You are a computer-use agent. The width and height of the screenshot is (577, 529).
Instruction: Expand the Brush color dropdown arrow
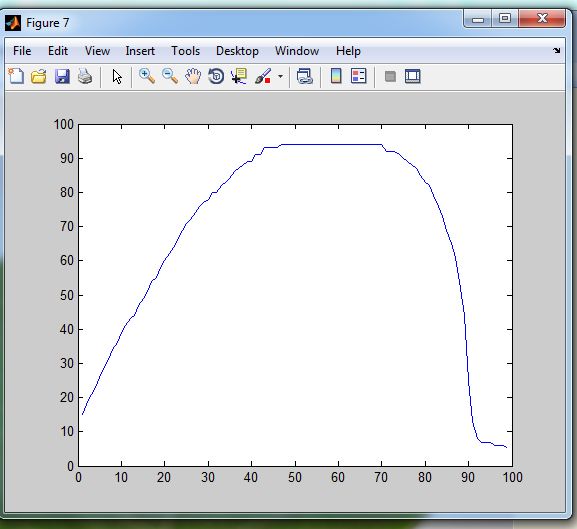coord(280,77)
